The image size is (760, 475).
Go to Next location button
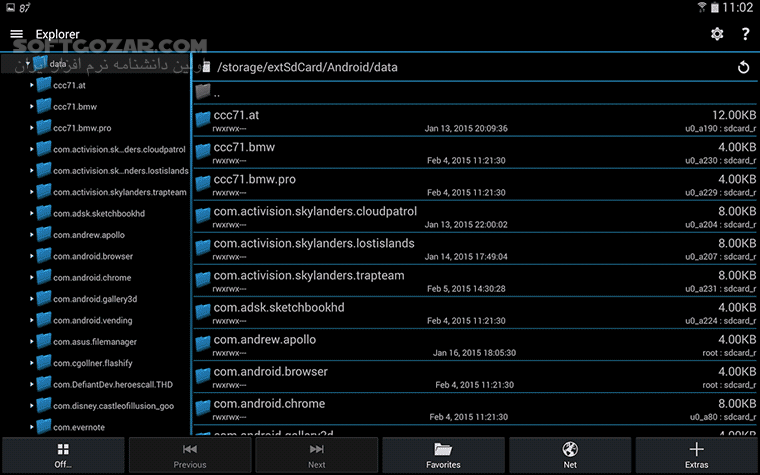(x=317, y=455)
